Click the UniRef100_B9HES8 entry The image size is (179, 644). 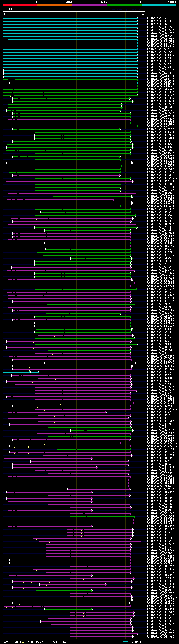(x=161, y=129)
